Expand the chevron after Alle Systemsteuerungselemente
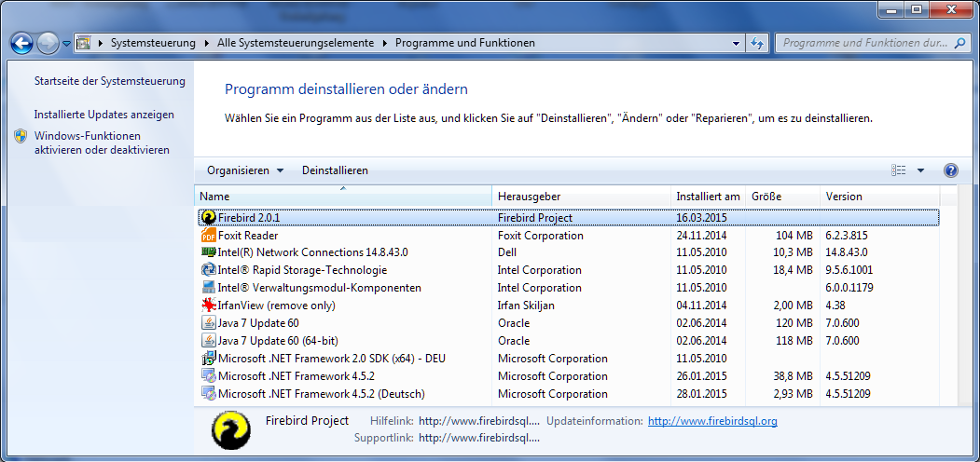The height and width of the screenshot is (462, 980). [x=386, y=43]
